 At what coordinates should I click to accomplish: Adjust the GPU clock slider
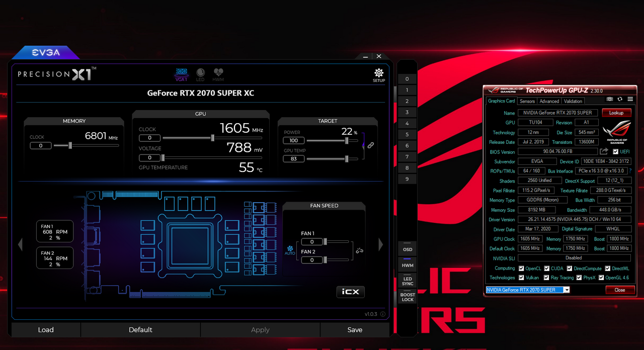pos(212,138)
